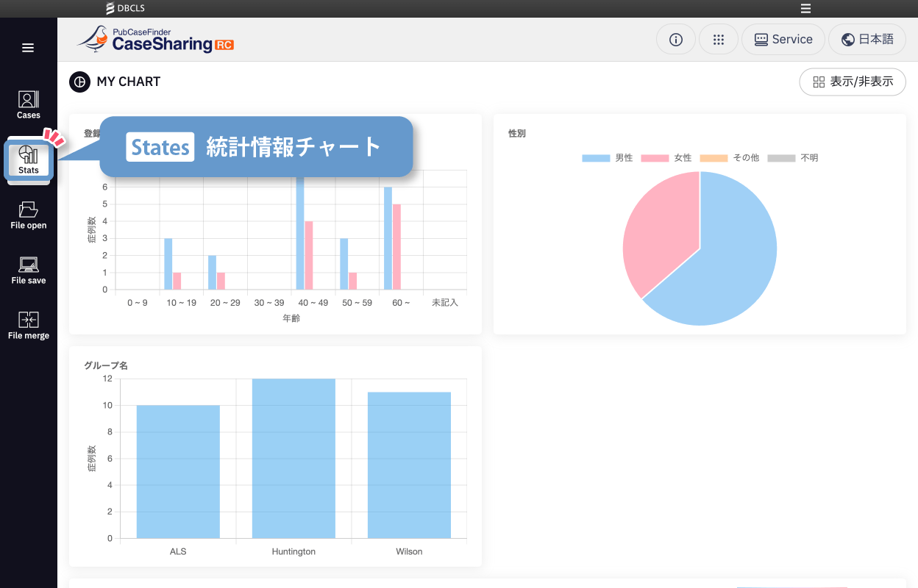Click the information circle icon
The width and height of the screenshot is (918, 588).
click(675, 40)
